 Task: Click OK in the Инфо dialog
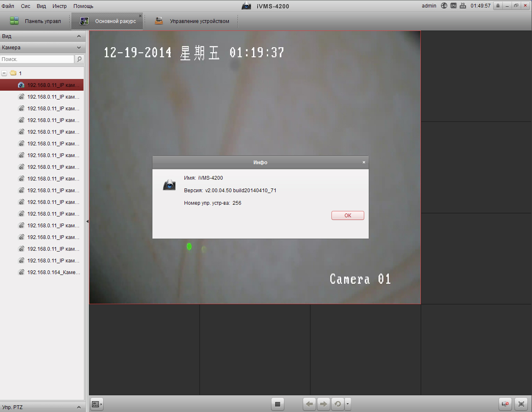pyautogui.click(x=348, y=216)
